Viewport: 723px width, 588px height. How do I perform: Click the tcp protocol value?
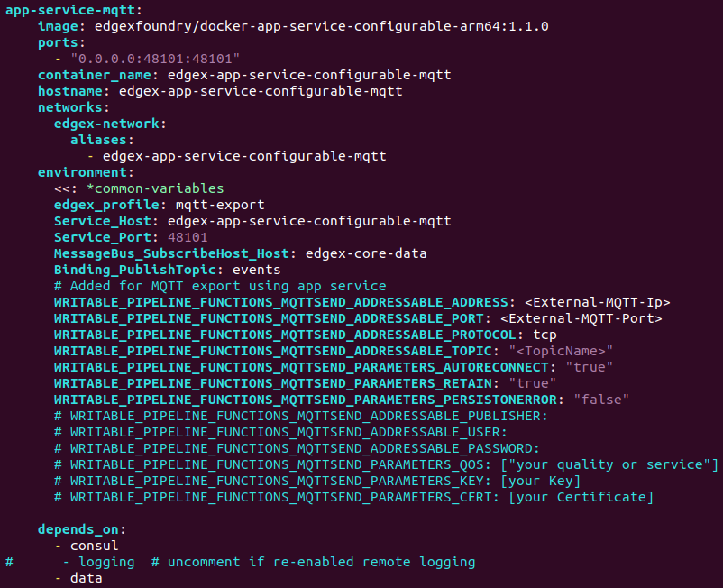click(x=545, y=335)
